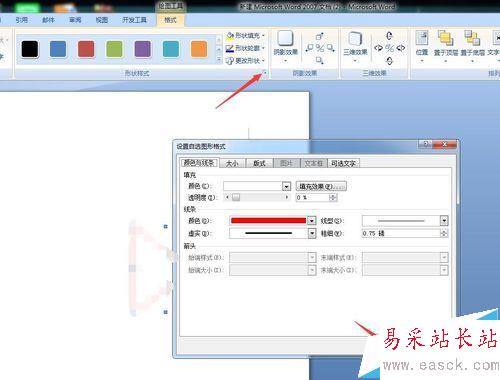The height and width of the screenshot is (380, 500).
Task: Nudge shadow left icon
Action: tap(309, 48)
